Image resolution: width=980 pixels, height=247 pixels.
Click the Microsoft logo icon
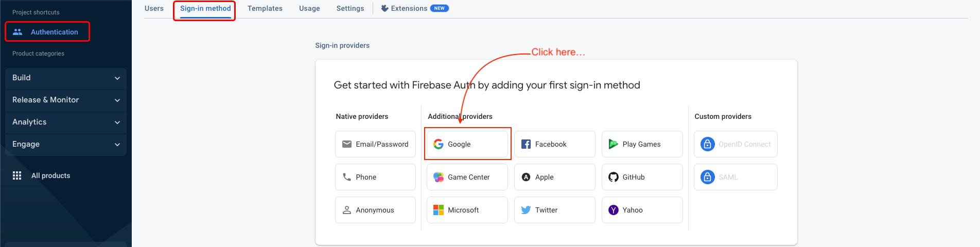pyautogui.click(x=439, y=210)
